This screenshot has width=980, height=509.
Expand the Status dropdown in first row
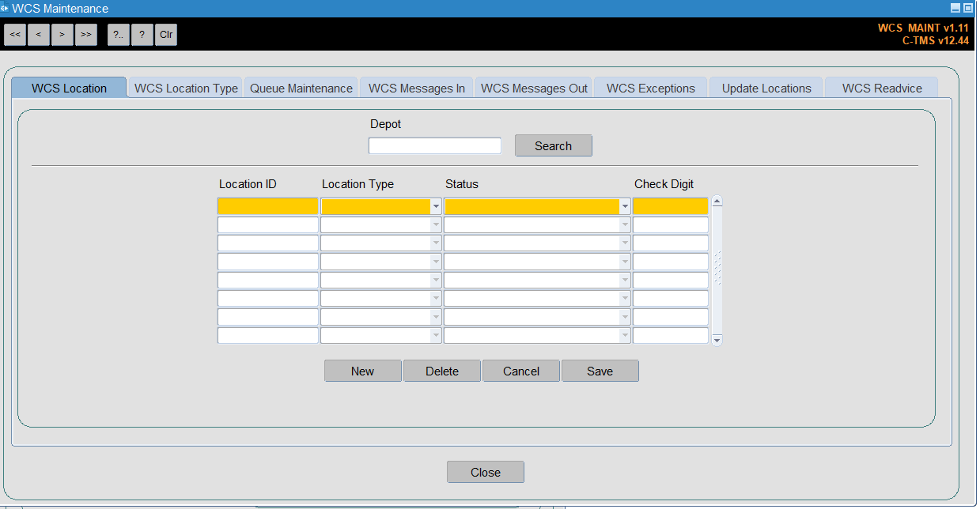click(625, 207)
